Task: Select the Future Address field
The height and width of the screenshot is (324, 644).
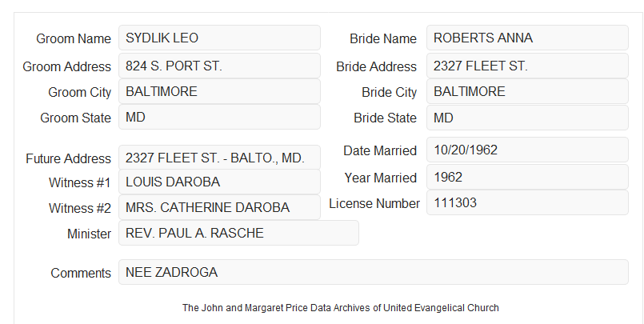Action: coord(219,158)
